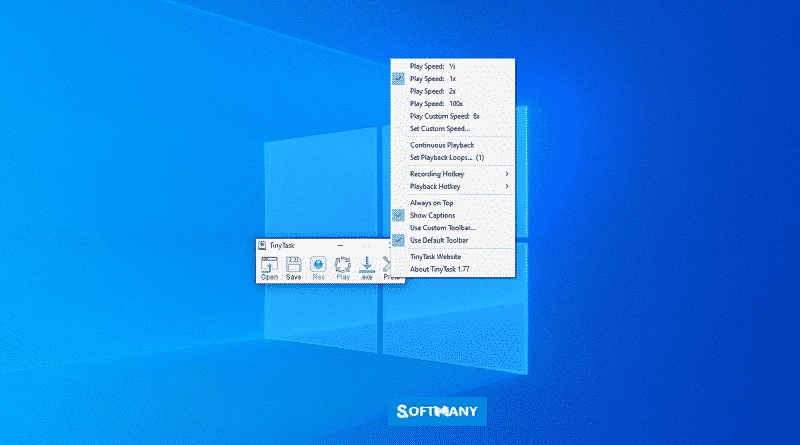Toggle the Show Captions option
Screen dimensions: 800x445
432,215
